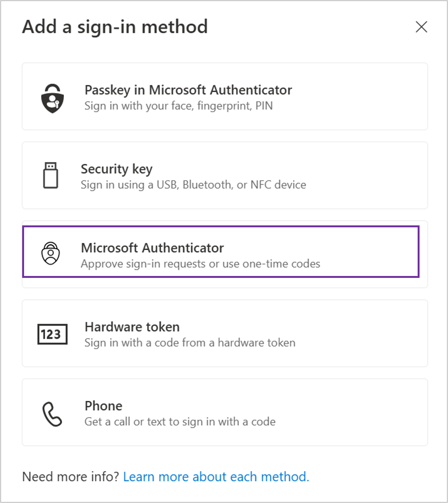Select the Microsoft Authenticator option title
The width and height of the screenshot is (448, 503).
(x=152, y=248)
